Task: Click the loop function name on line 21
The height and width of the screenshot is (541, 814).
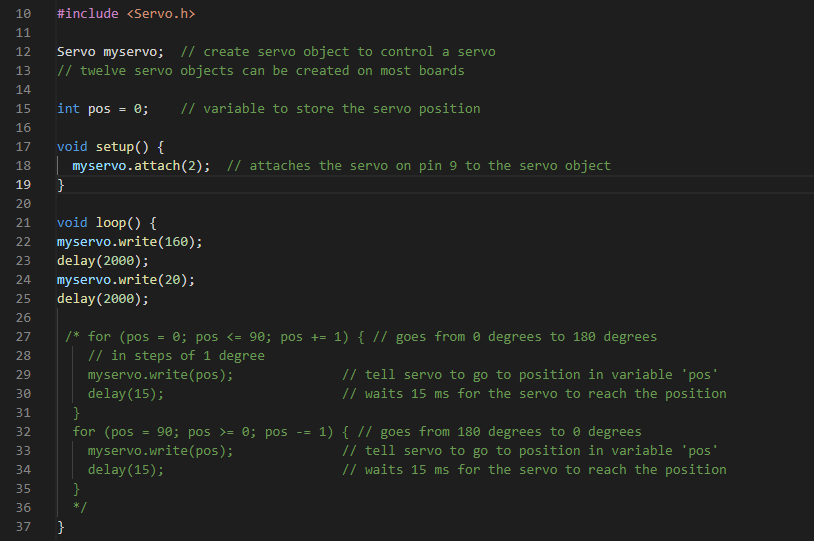Action: click(111, 223)
